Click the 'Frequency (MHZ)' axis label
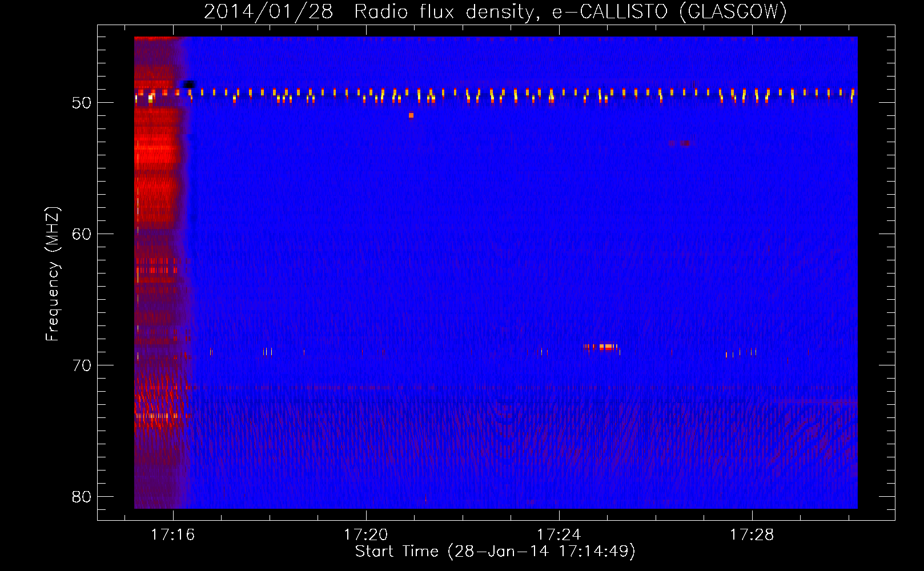924x571 pixels. pyautogui.click(x=53, y=274)
